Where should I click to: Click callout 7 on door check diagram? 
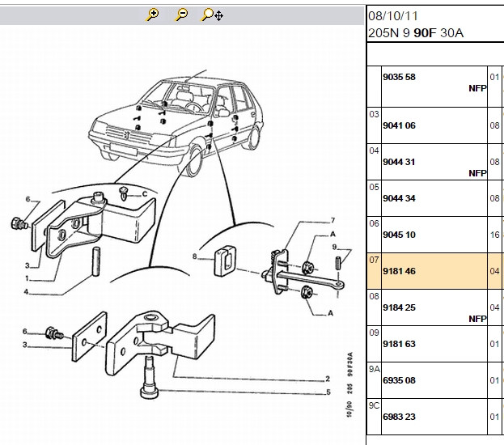point(332,220)
